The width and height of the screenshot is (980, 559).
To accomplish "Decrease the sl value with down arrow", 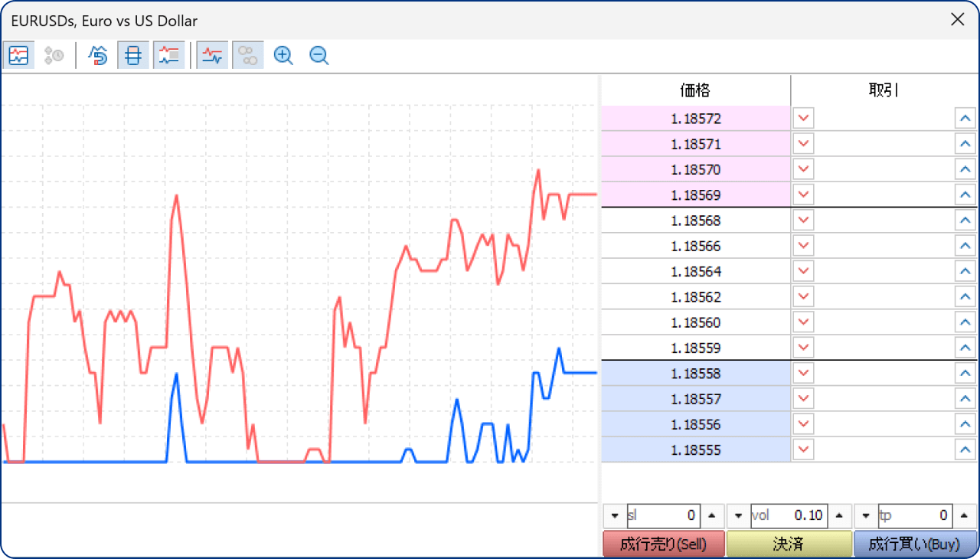I will [615, 515].
